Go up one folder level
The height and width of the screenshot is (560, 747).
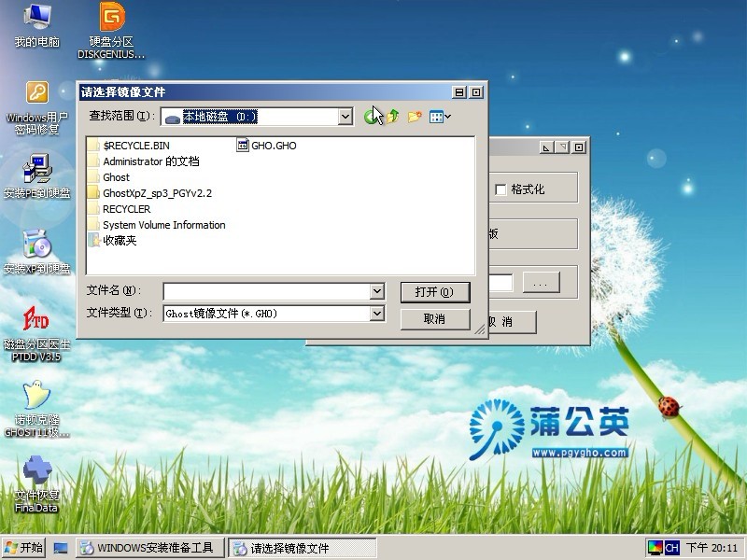tap(393, 117)
